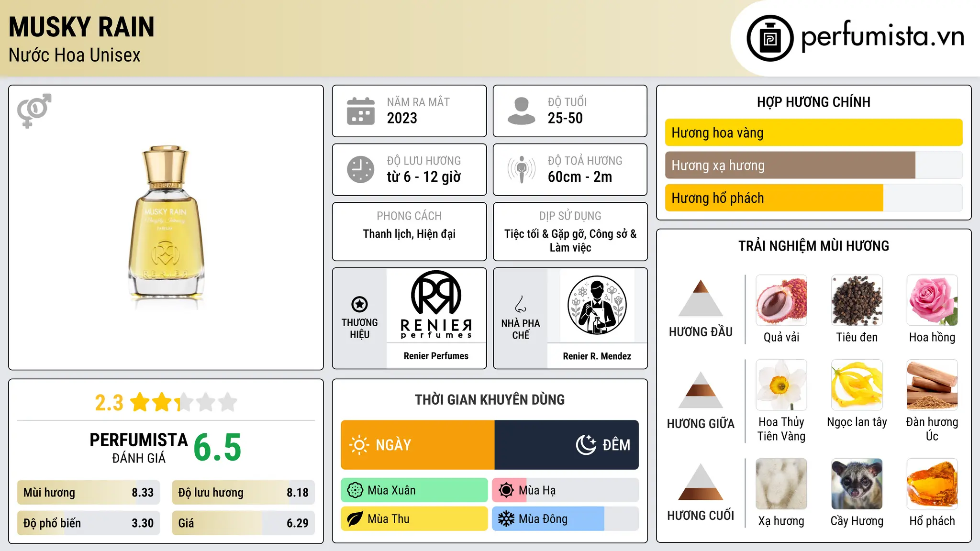The image size is (980, 551).
Task: Click the sun icon for Mùa Hạ
Action: point(506,490)
